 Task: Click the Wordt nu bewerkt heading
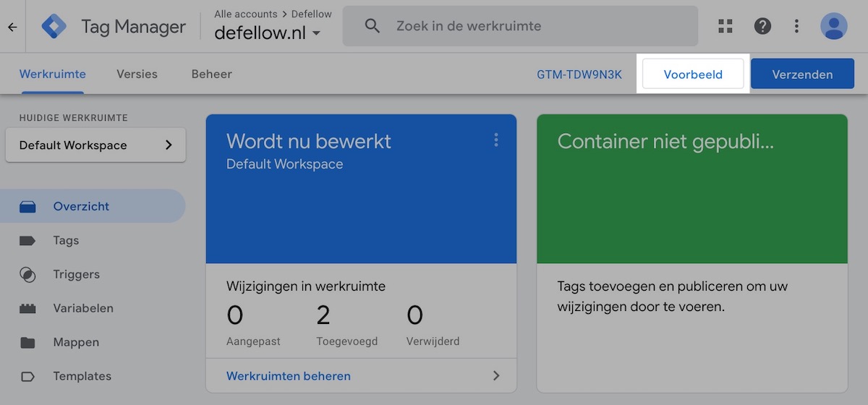coord(309,141)
